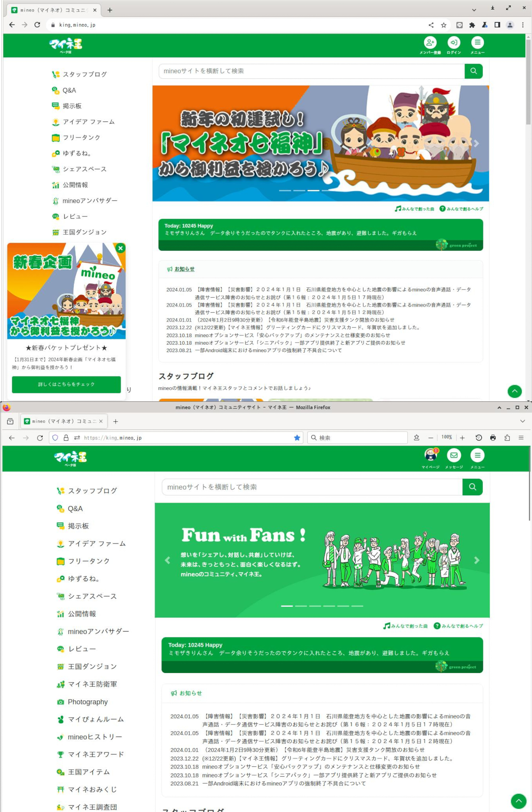Reload the page in Firefox

coord(40,438)
